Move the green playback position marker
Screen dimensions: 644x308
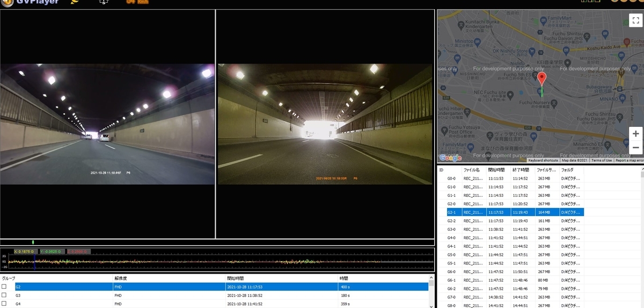pos(33,242)
